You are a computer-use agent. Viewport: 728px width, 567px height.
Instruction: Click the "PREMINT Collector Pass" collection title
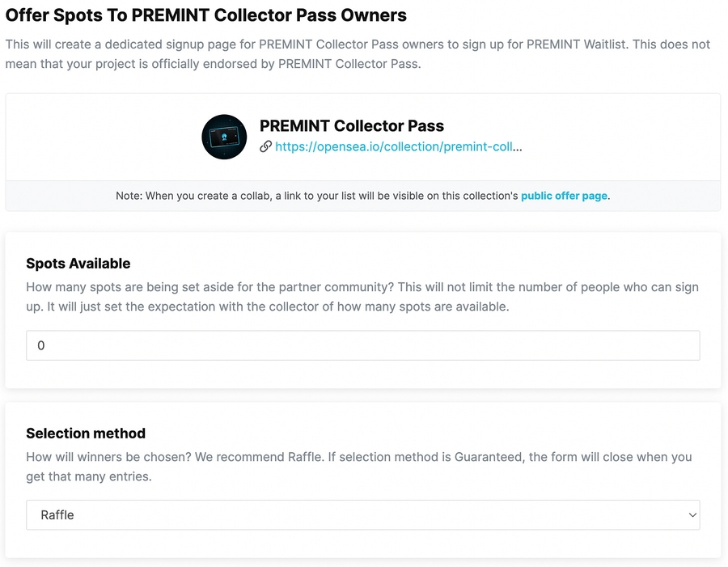(351, 126)
